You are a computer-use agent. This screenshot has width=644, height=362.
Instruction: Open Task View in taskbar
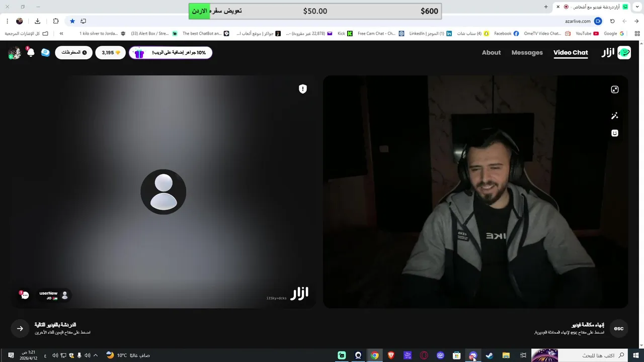[x=523, y=355]
